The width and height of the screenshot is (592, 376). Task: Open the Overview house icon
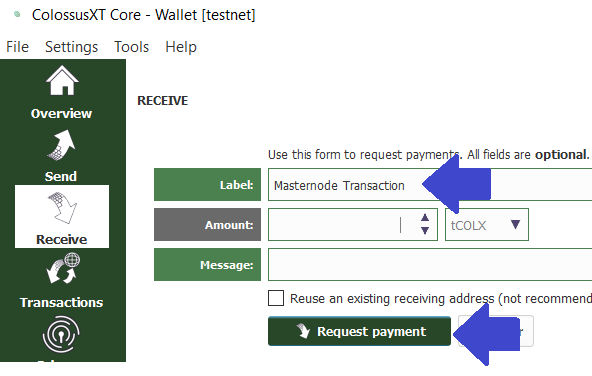click(62, 80)
